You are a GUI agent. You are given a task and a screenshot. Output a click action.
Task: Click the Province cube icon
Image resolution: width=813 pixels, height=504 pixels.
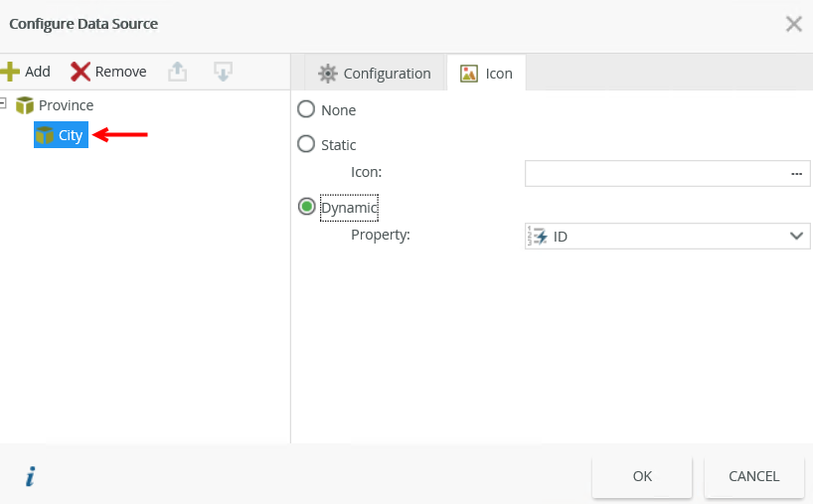[x=25, y=105]
